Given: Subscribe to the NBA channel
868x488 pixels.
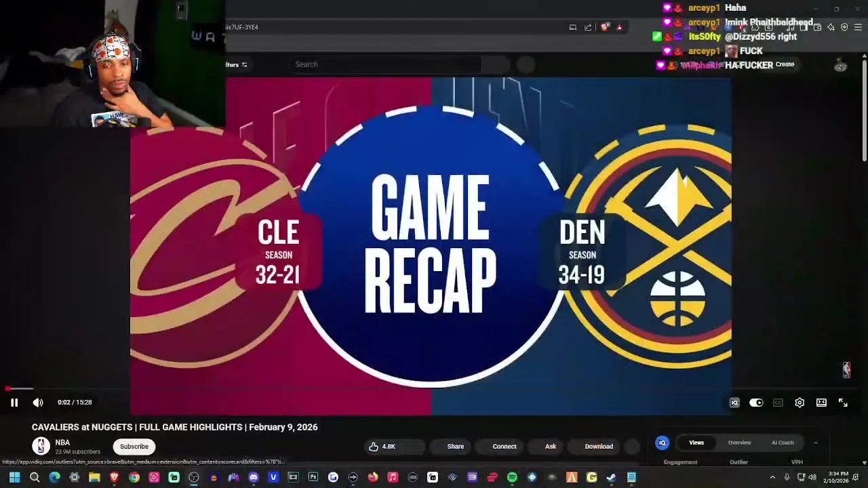Looking at the screenshot, I should point(134,446).
